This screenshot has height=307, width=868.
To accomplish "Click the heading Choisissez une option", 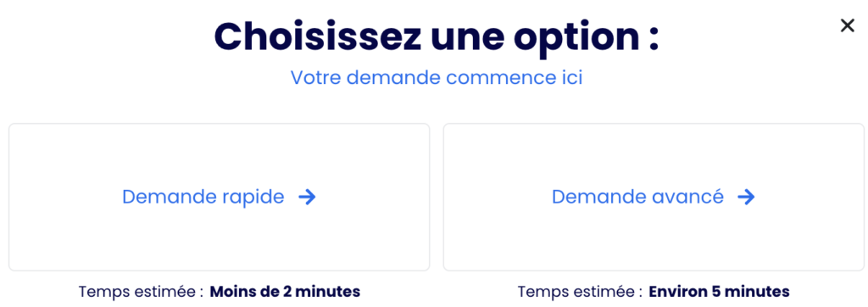I will [437, 37].
